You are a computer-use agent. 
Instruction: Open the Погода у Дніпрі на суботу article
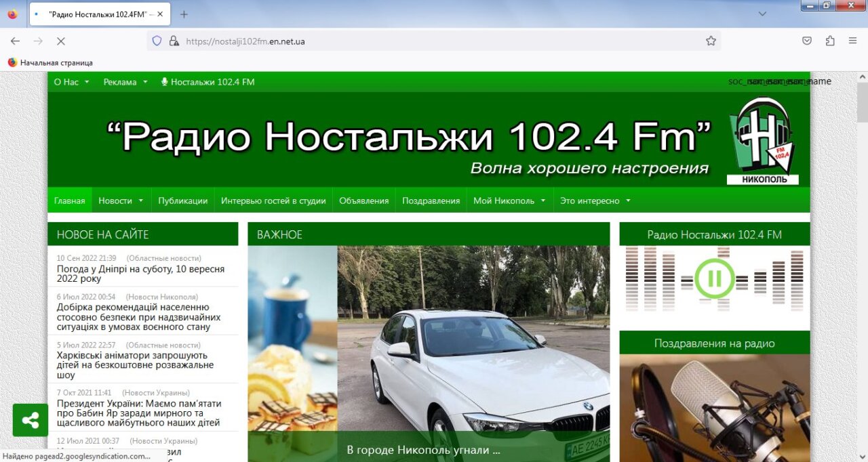(x=140, y=274)
